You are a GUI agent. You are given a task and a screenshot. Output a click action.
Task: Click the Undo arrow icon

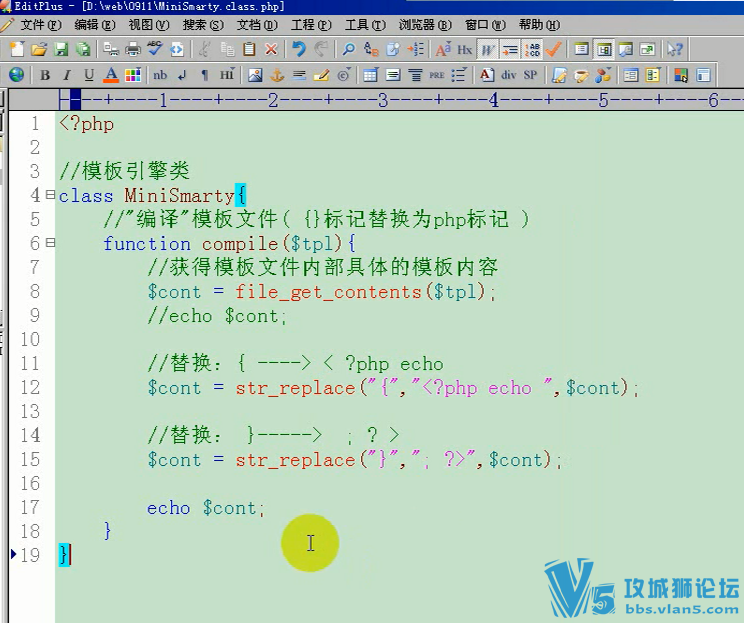[298, 49]
